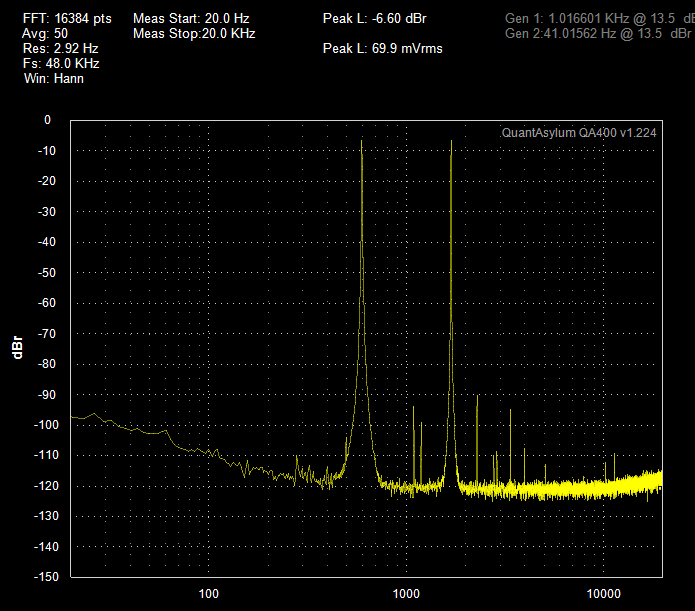This screenshot has width=695, height=611.
Task: Click the -100 Y-axis label
Action: [46, 425]
